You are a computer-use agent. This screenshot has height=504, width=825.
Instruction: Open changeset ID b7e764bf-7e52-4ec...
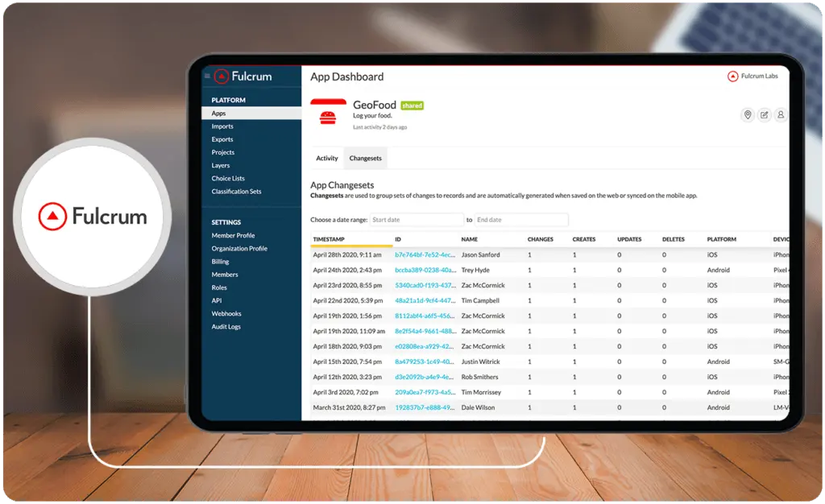(425, 255)
